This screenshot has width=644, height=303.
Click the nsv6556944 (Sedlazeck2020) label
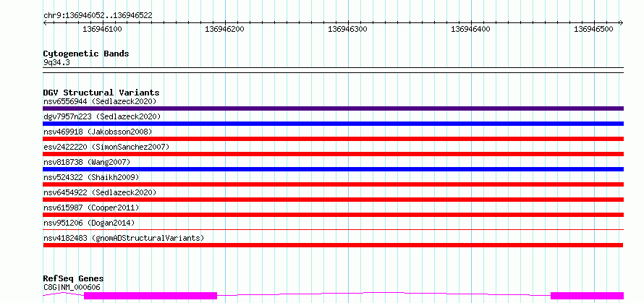pos(100,101)
